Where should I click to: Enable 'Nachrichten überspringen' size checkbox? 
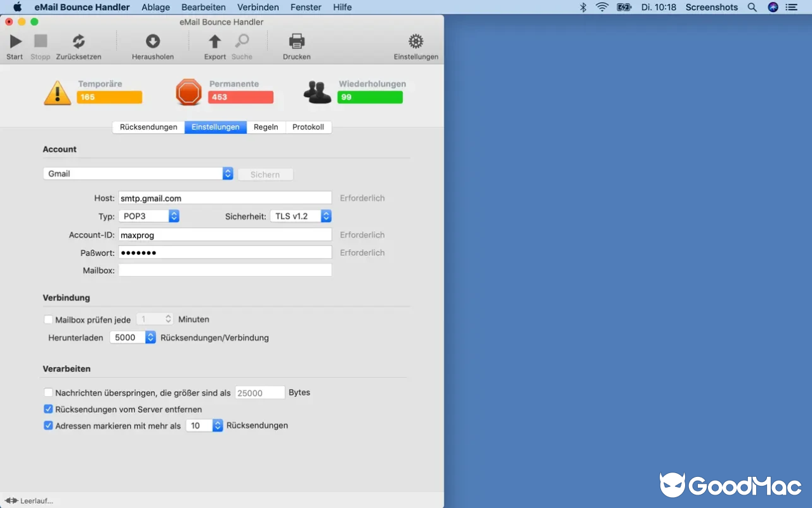pyautogui.click(x=48, y=392)
